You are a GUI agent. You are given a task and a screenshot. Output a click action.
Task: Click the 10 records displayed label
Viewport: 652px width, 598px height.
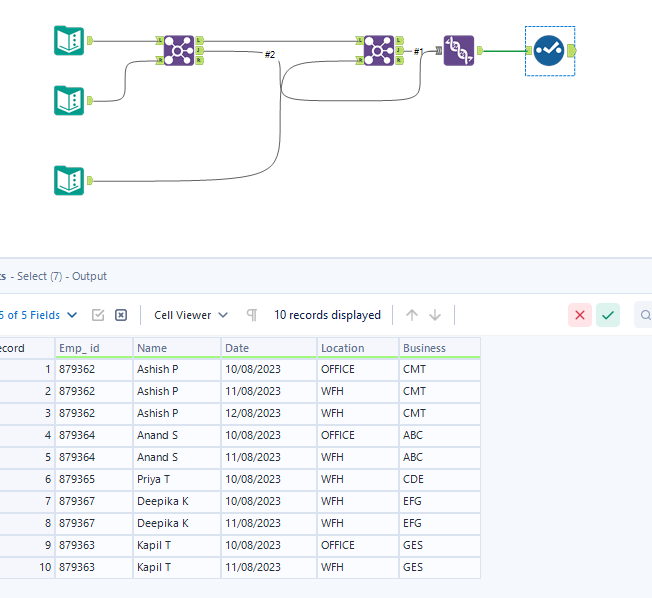point(327,315)
